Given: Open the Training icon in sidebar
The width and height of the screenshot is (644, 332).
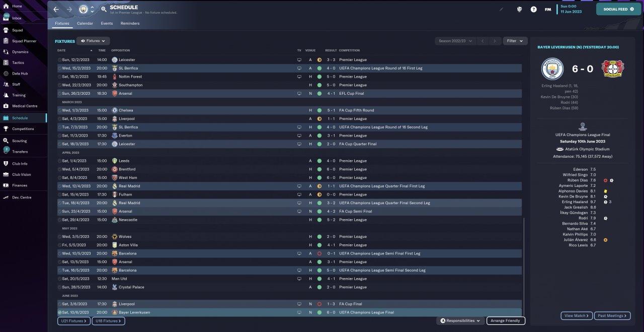Looking at the screenshot, I should [x=6, y=95].
